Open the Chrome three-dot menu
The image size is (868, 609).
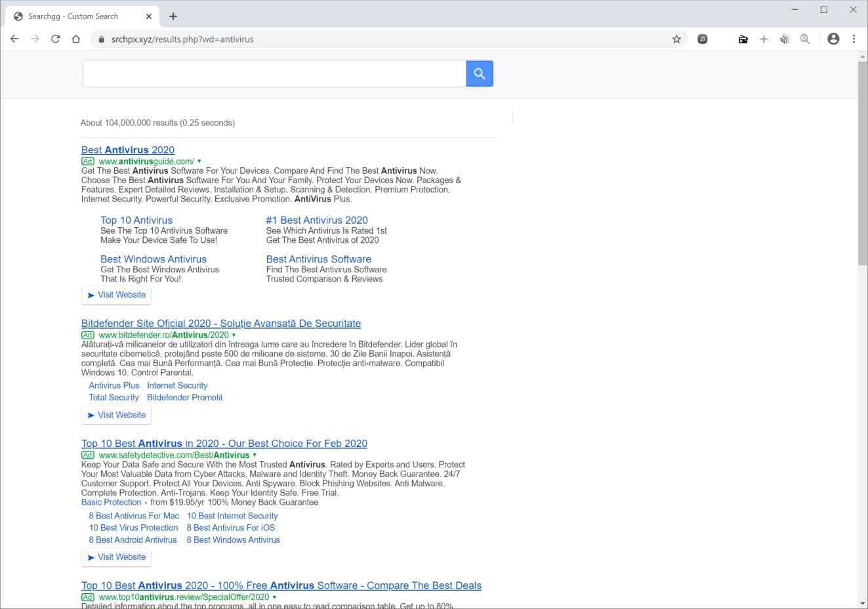pos(854,39)
